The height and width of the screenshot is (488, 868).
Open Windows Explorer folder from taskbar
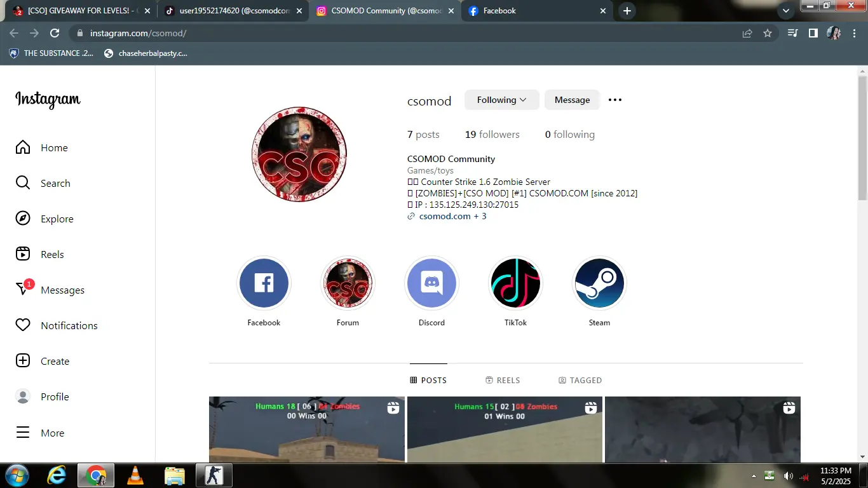[x=174, y=475]
